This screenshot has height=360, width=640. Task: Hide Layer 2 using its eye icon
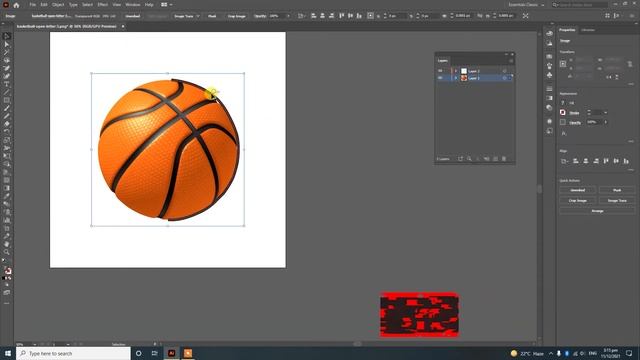440,71
